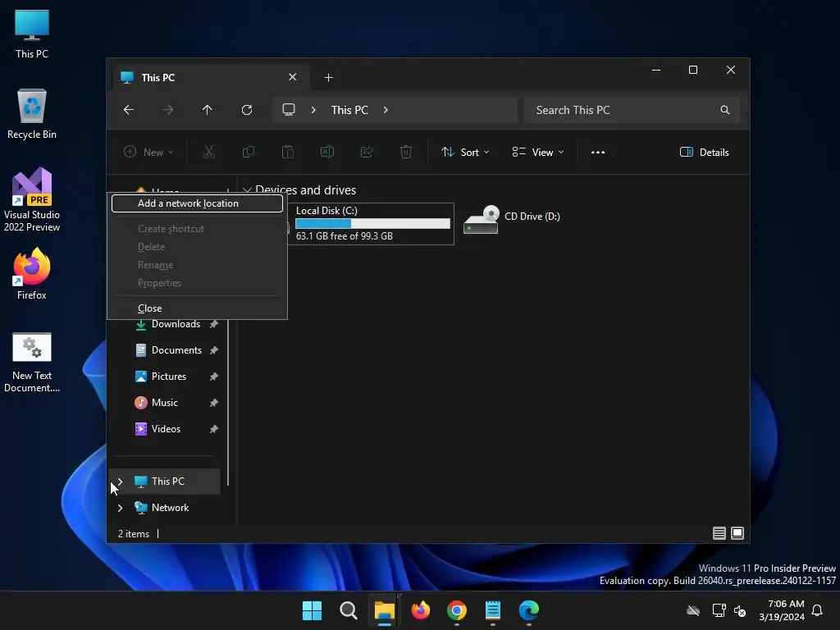Choose Close in the context menu
The height and width of the screenshot is (630, 840).
point(197,308)
